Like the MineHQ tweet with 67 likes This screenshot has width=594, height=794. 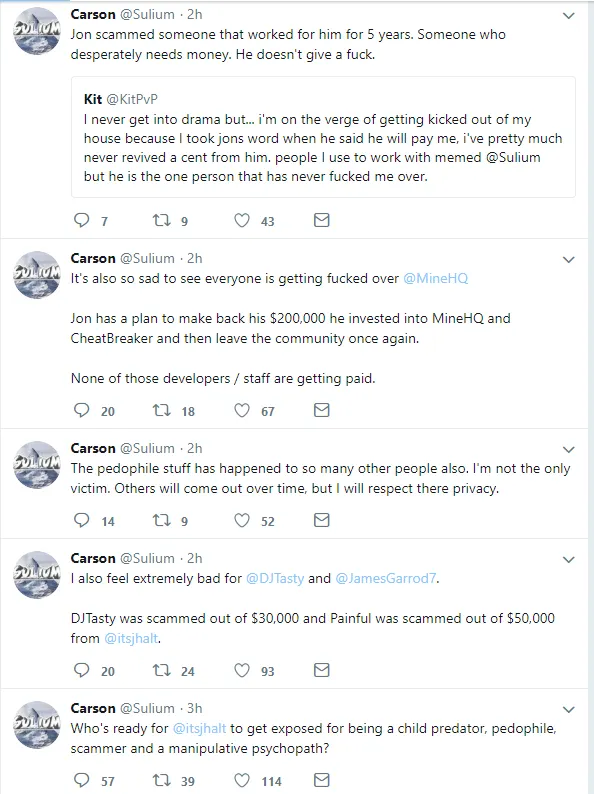(242, 410)
